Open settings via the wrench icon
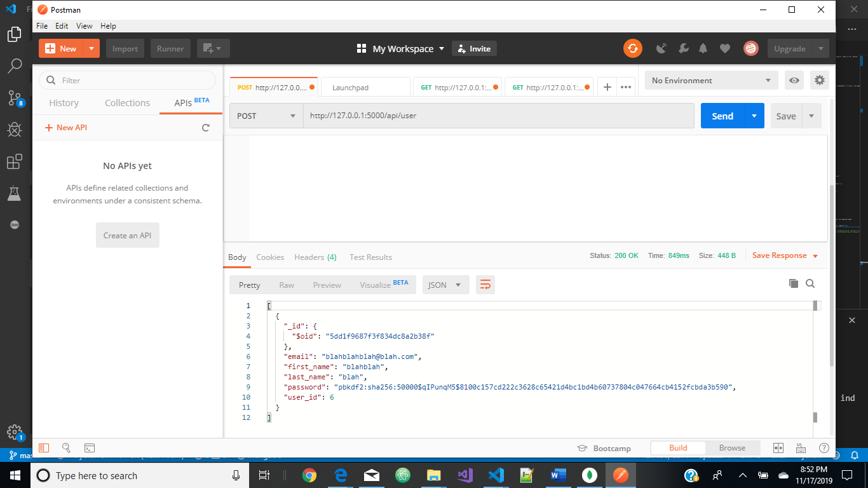The image size is (868, 488). click(x=683, y=48)
